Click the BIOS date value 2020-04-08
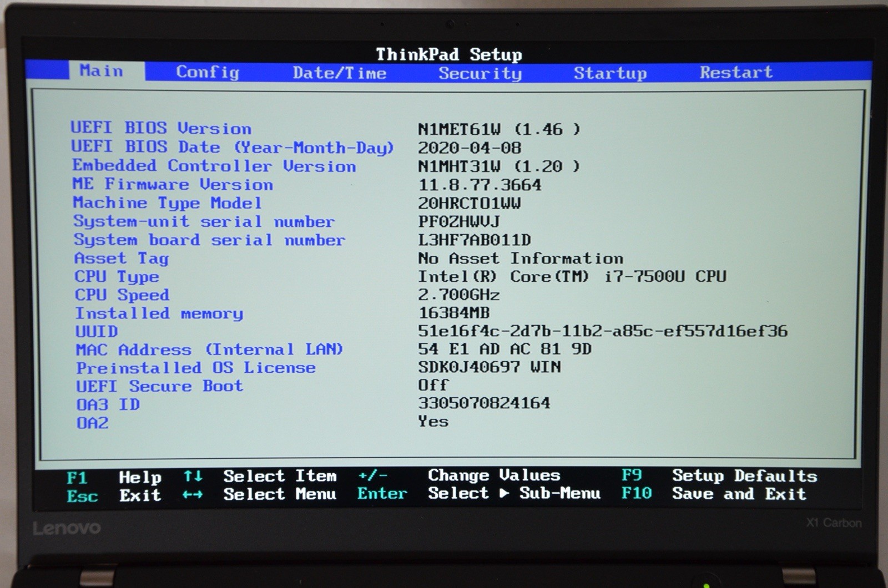 (470, 148)
